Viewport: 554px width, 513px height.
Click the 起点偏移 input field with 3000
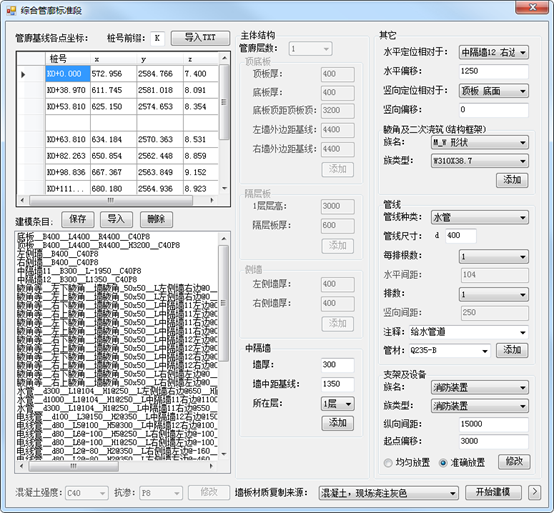pyautogui.click(x=494, y=441)
